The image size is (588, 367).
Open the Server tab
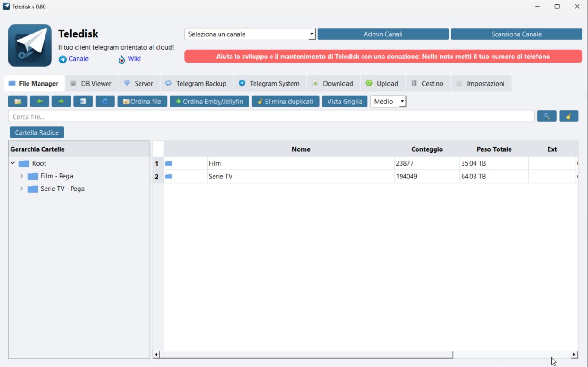(x=139, y=83)
